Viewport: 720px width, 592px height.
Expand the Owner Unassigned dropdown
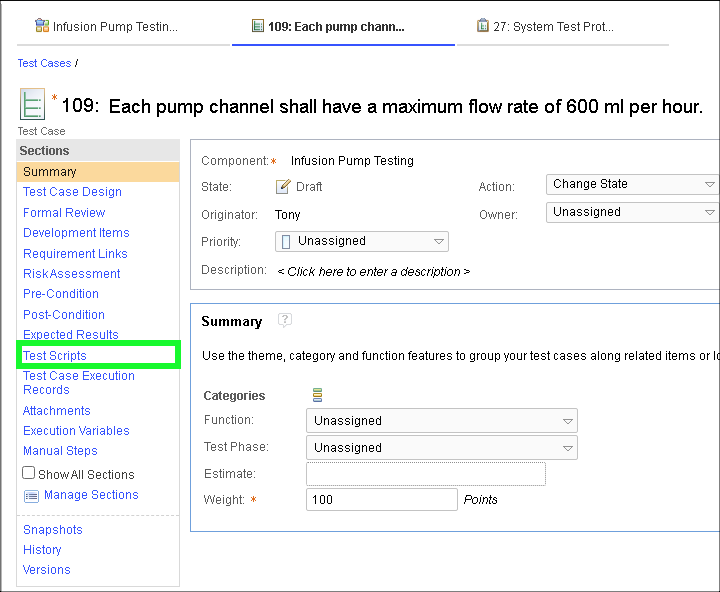(x=633, y=212)
